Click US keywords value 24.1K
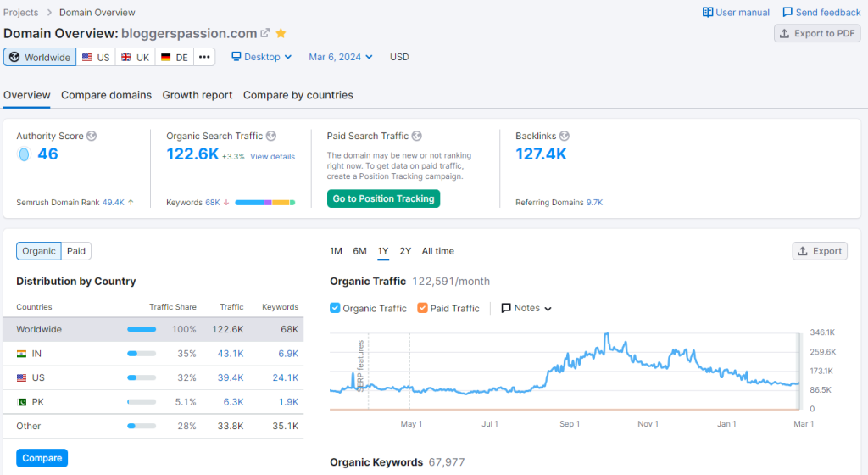The image size is (868, 475). click(x=285, y=377)
